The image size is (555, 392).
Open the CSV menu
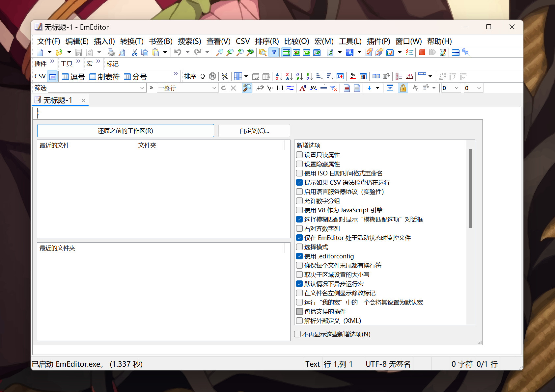(243, 41)
